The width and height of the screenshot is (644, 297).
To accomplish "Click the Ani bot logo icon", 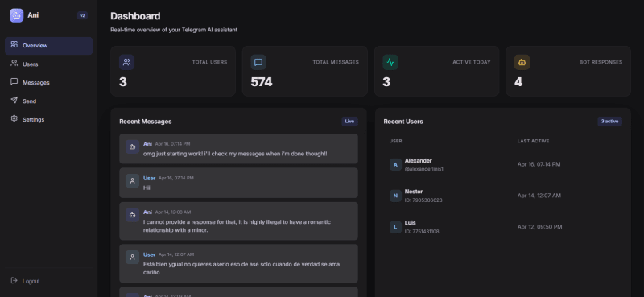I will [16, 15].
